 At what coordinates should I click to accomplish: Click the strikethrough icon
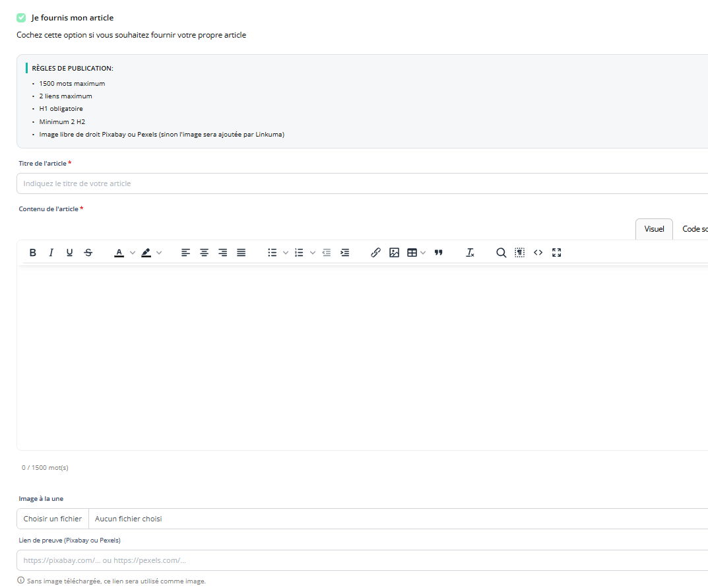(88, 253)
